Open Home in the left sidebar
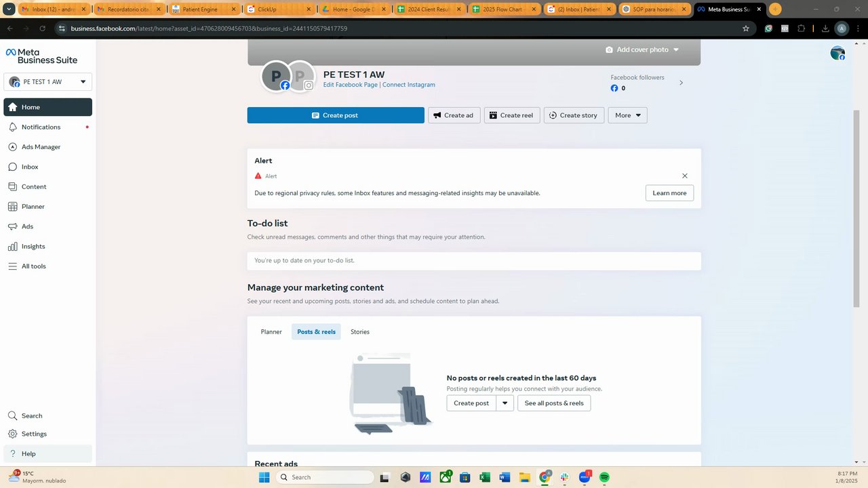Image resolution: width=868 pixels, height=488 pixels. pyautogui.click(x=47, y=107)
